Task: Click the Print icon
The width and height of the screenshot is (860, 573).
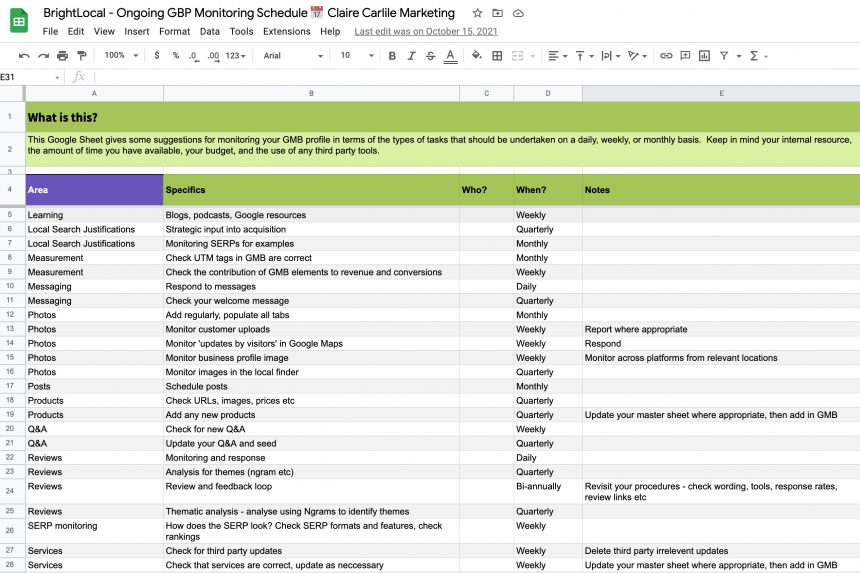Action: pos(63,56)
